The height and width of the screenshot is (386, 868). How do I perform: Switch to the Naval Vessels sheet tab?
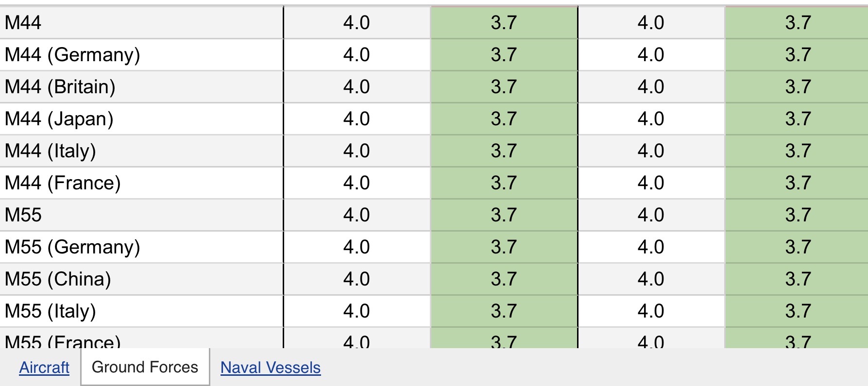coord(271,368)
